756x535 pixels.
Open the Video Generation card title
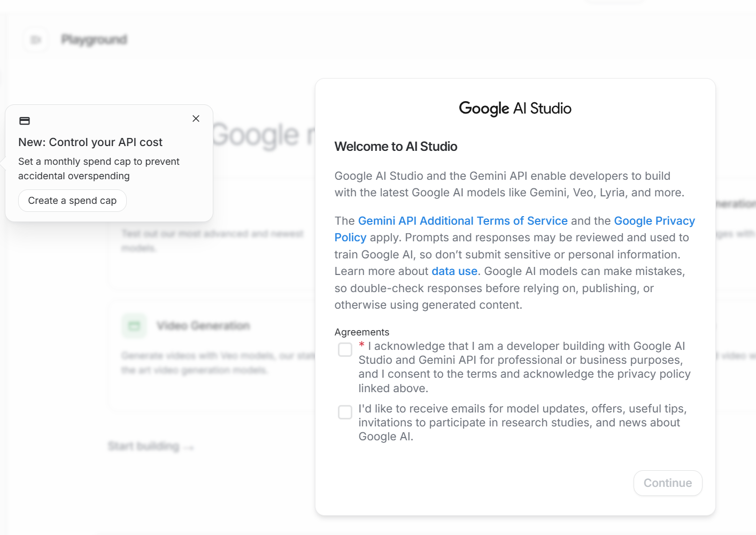click(203, 326)
